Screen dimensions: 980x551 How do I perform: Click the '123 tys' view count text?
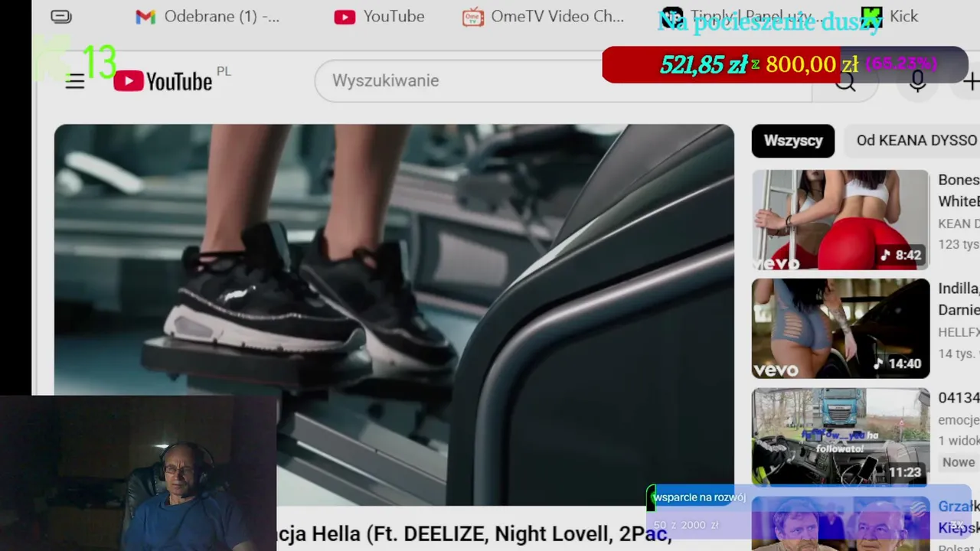click(959, 245)
